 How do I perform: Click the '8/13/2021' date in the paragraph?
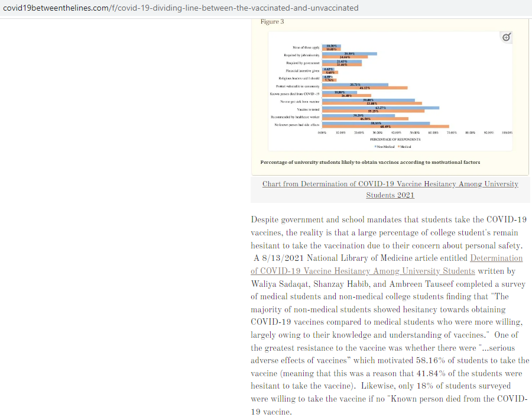[283, 258]
